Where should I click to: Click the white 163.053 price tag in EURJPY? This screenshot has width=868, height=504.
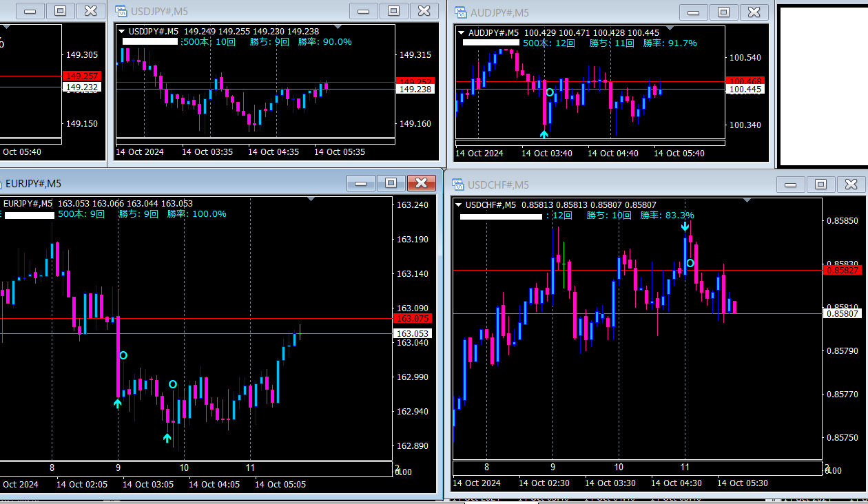click(x=412, y=333)
